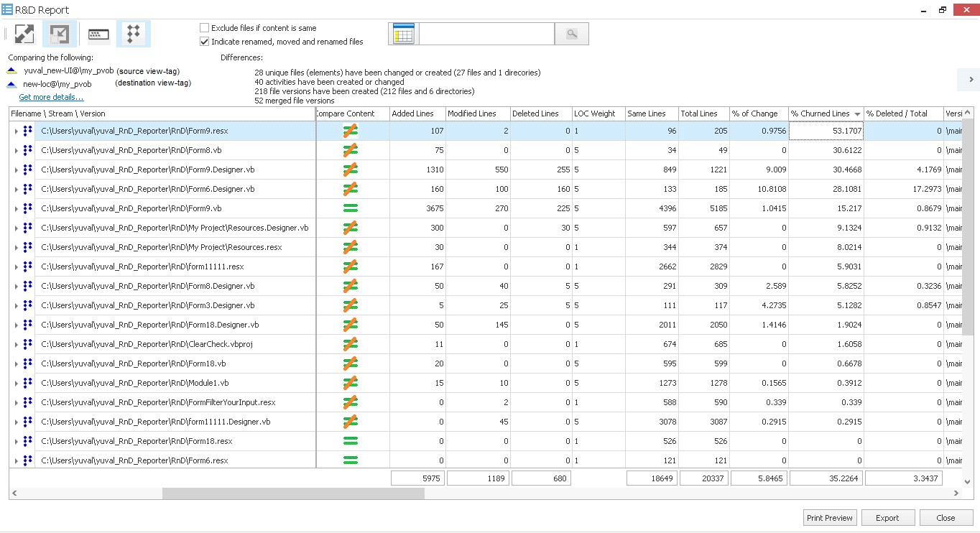Click the table grid icon beside search box
980x533 pixels.
[x=404, y=34]
